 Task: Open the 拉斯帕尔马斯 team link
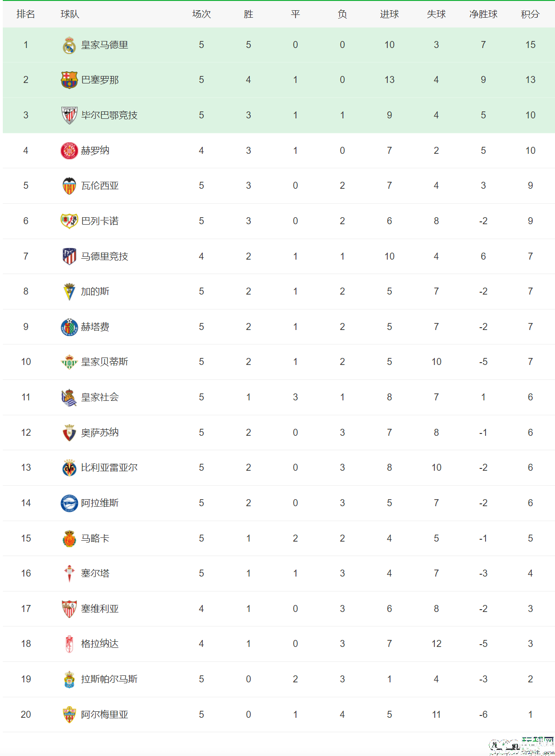click(109, 679)
